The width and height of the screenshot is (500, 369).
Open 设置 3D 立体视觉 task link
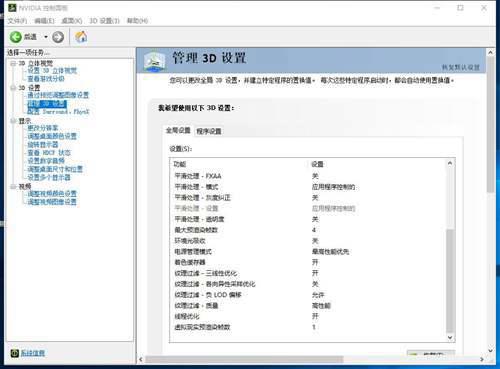pyautogui.click(x=52, y=71)
